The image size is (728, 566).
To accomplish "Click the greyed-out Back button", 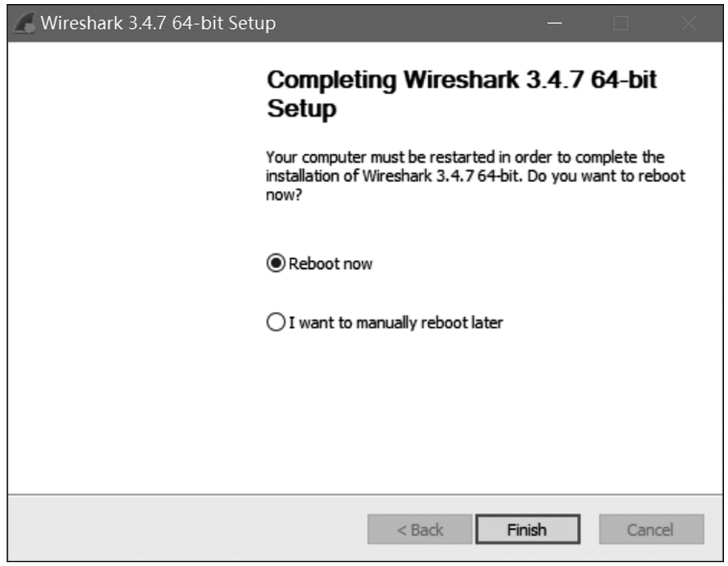I will point(420,530).
